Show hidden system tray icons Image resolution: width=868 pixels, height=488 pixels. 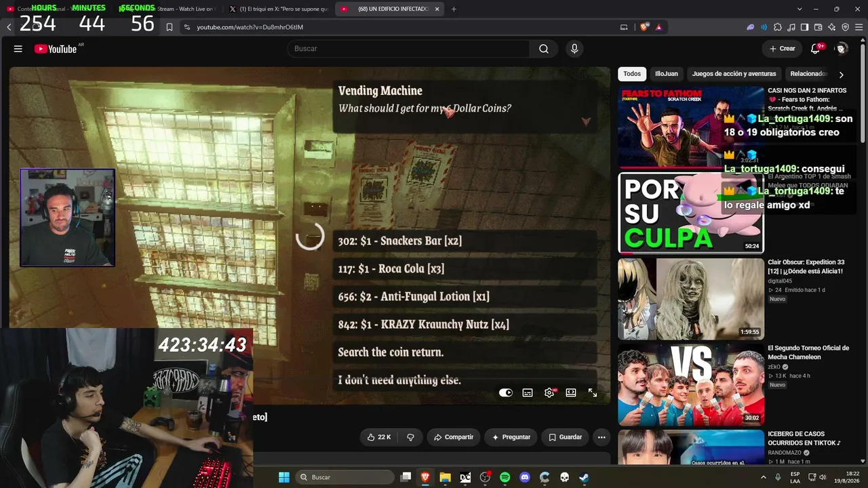point(763,477)
